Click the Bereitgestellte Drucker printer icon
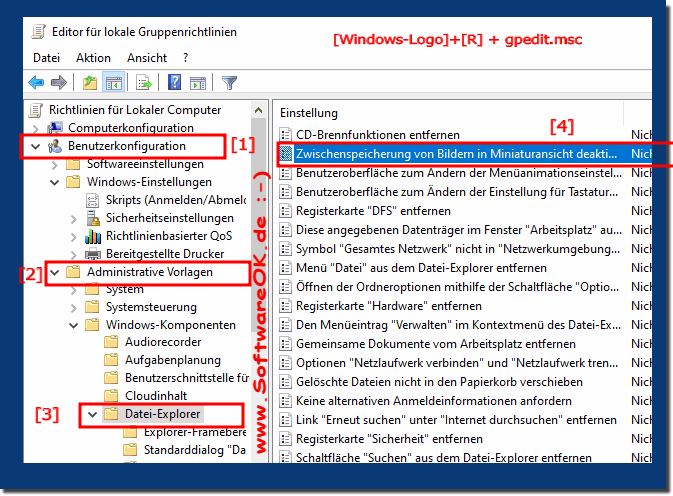The height and width of the screenshot is (496, 673). pos(93,254)
